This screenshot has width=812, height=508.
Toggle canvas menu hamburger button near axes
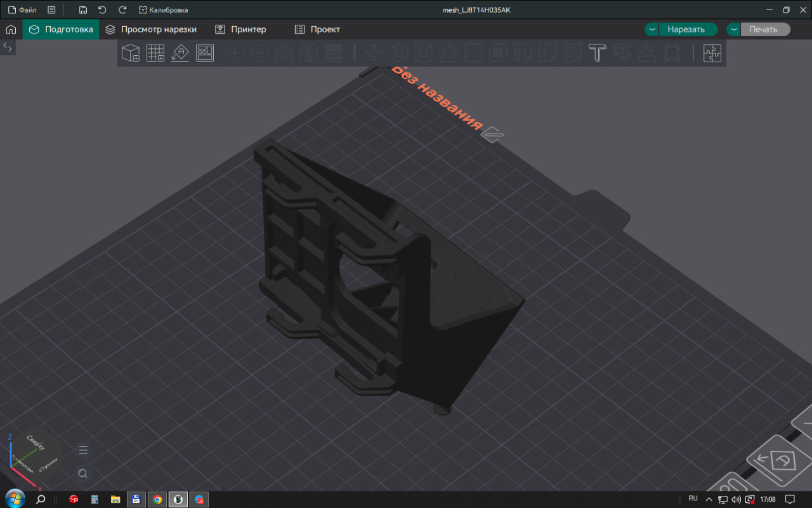pos(82,450)
